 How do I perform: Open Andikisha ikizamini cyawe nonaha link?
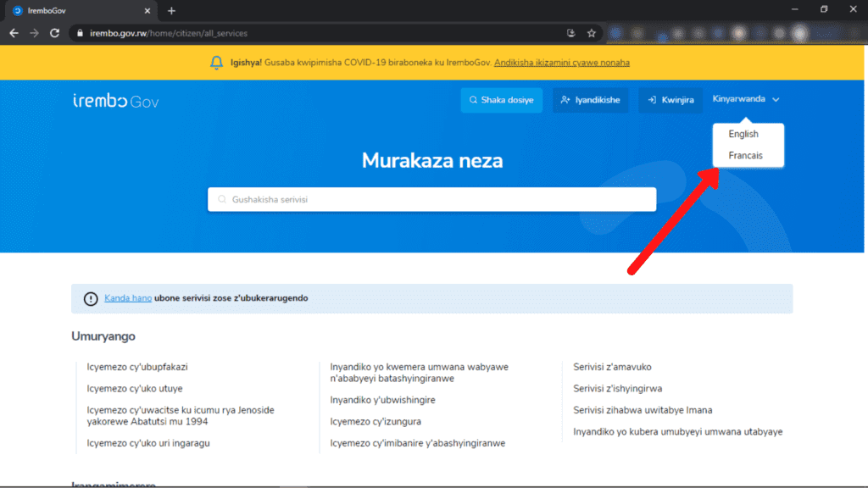pos(561,63)
